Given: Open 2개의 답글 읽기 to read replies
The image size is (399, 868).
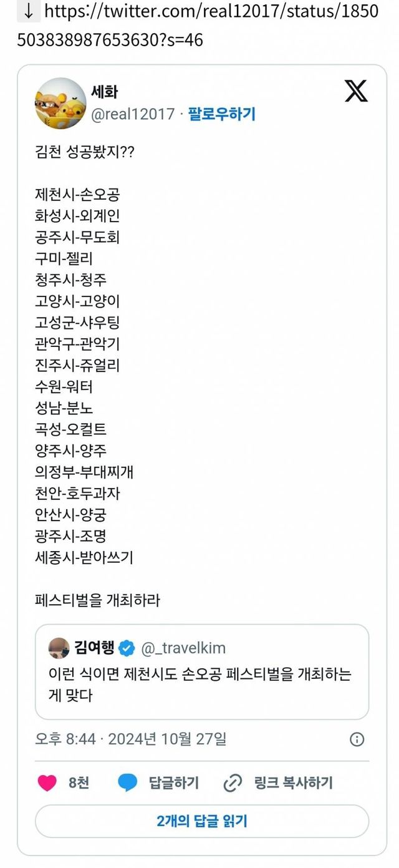Looking at the screenshot, I should click(202, 821).
